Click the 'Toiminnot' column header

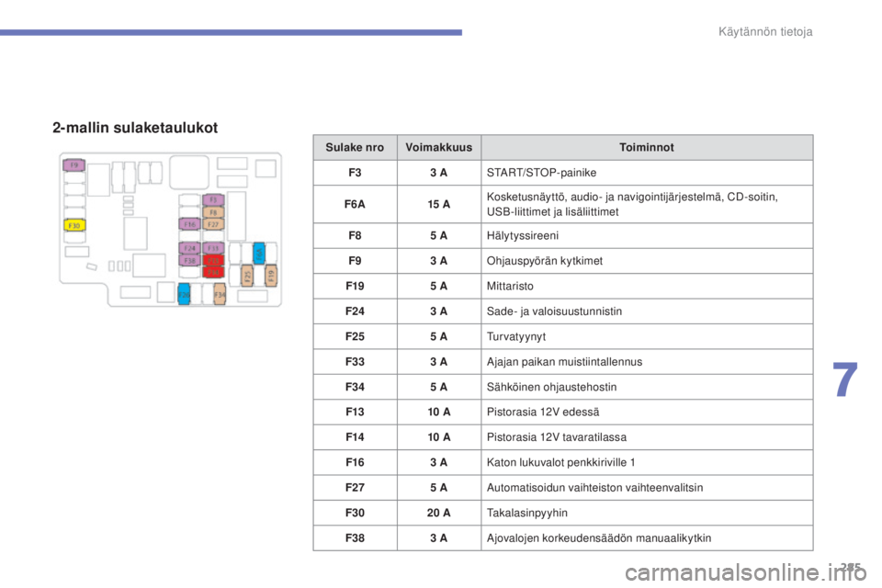pos(647,147)
